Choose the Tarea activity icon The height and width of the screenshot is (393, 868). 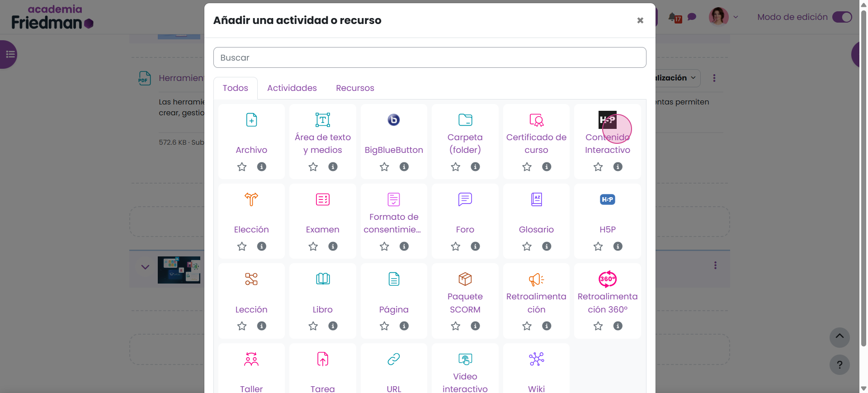click(x=323, y=359)
